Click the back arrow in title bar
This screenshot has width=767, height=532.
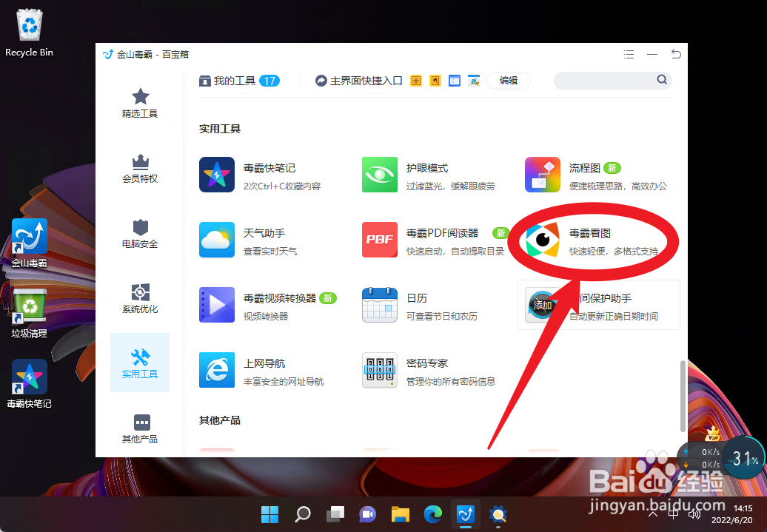click(676, 54)
